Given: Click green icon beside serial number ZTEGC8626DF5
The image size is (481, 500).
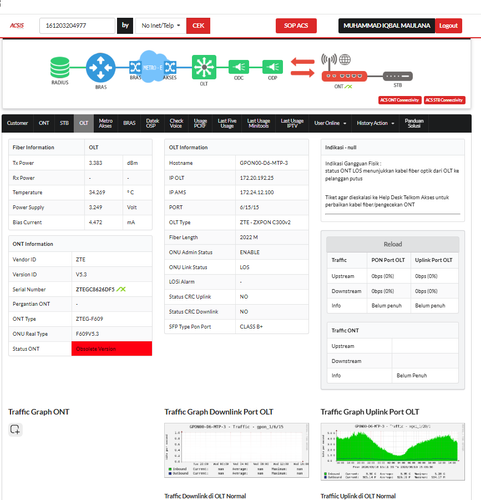Looking at the screenshot, I should (x=121, y=289).
